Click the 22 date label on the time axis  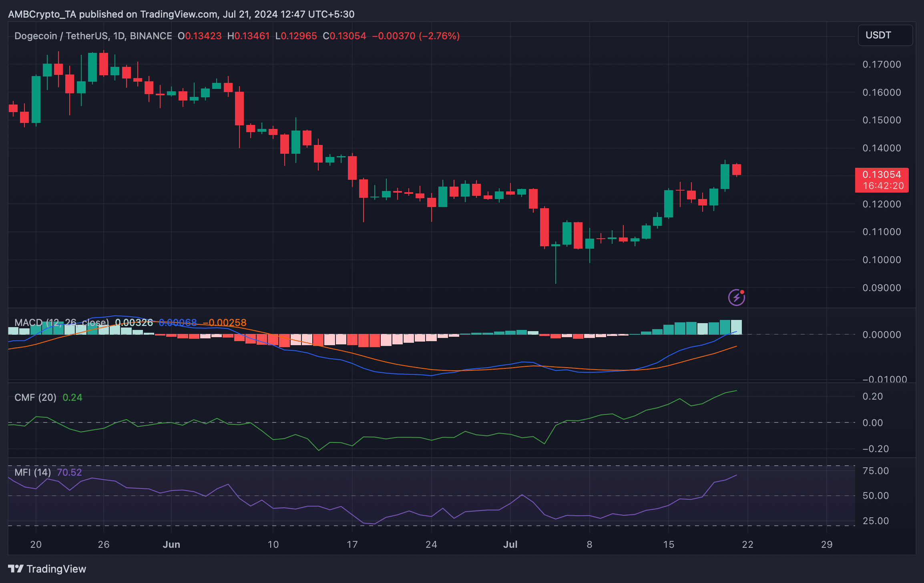(747, 545)
